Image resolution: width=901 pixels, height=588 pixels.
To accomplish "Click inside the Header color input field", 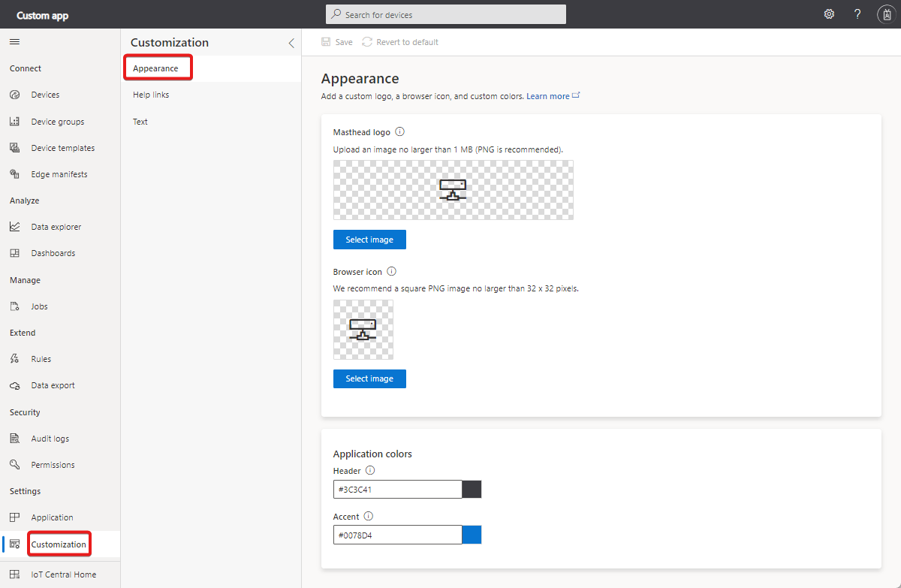I will click(397, 489).
